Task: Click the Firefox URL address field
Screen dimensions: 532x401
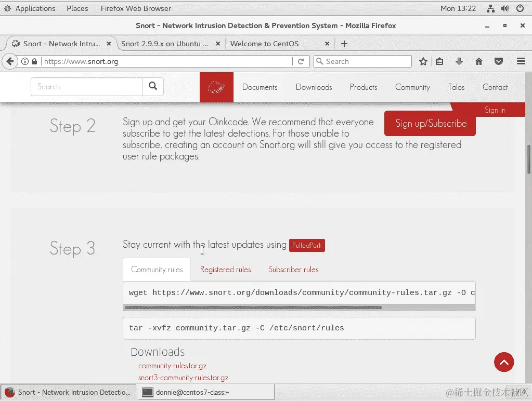Action: point(166,61)
